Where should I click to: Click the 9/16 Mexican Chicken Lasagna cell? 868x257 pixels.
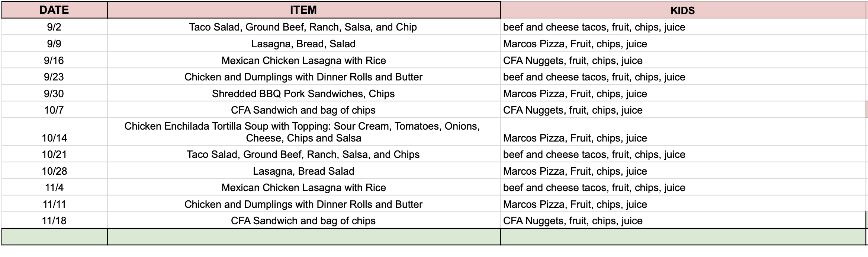304,60
